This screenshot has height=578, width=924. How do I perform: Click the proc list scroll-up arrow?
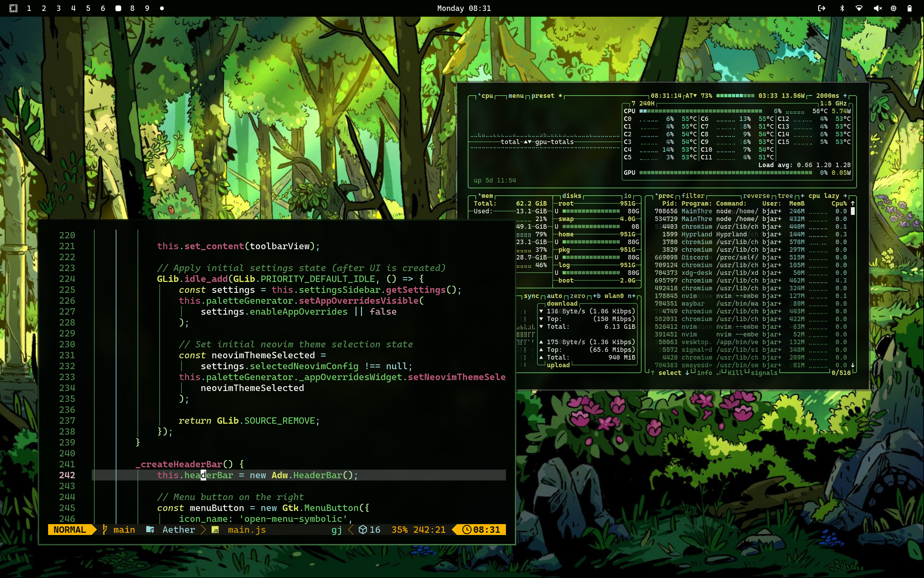tap(853, 203)
